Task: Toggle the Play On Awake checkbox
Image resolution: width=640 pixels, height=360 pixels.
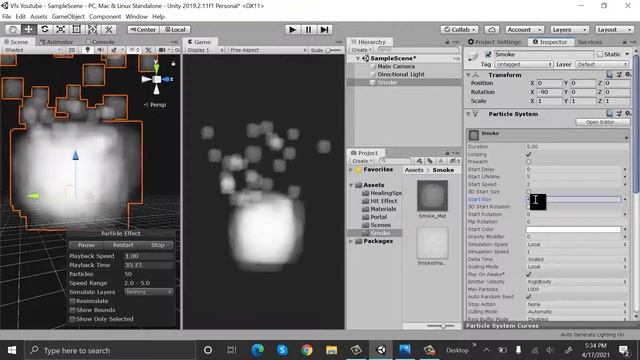Action: coord(529,274)
